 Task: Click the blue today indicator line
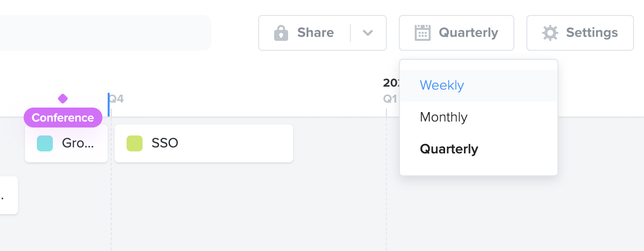(x=108, y=105)
